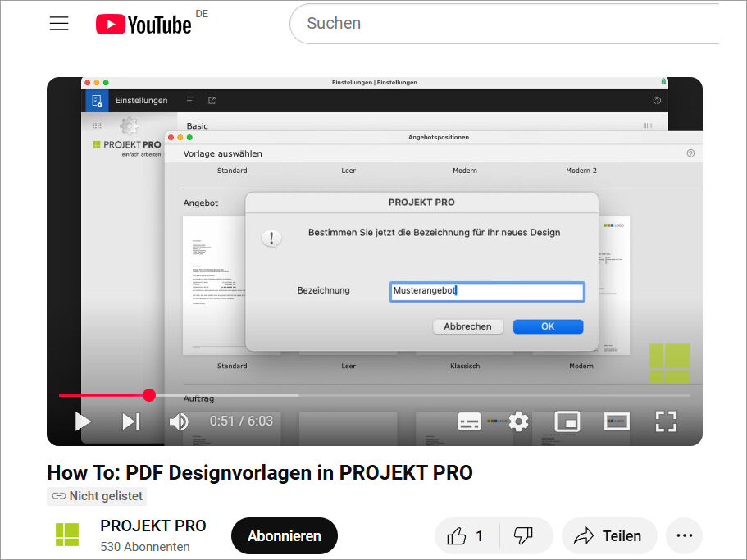Like the video with thumbs up
This screenshot has width=747, height=560.
(465, 535)
